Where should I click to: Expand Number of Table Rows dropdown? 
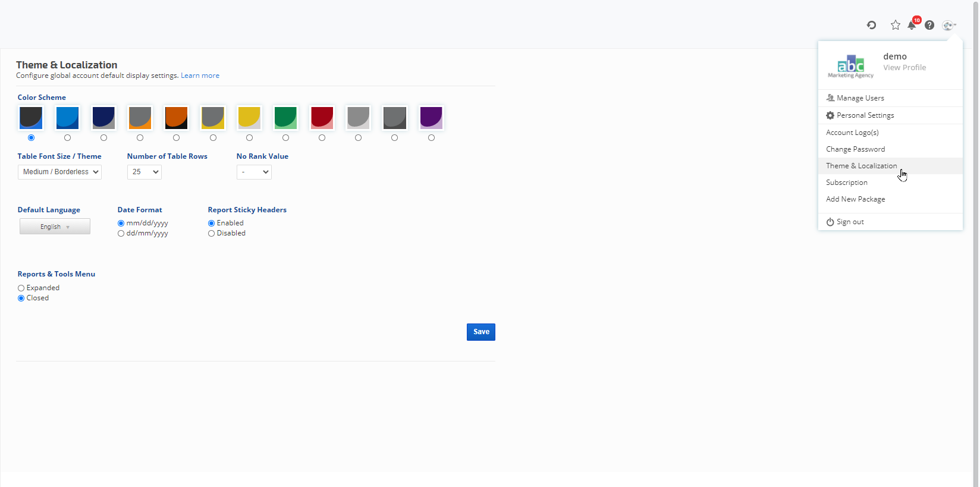click(144, 172)
